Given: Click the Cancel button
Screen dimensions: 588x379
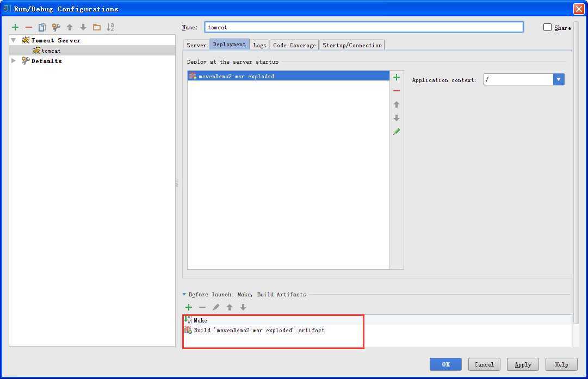Looking at the screenshot, I should point(484,364).
